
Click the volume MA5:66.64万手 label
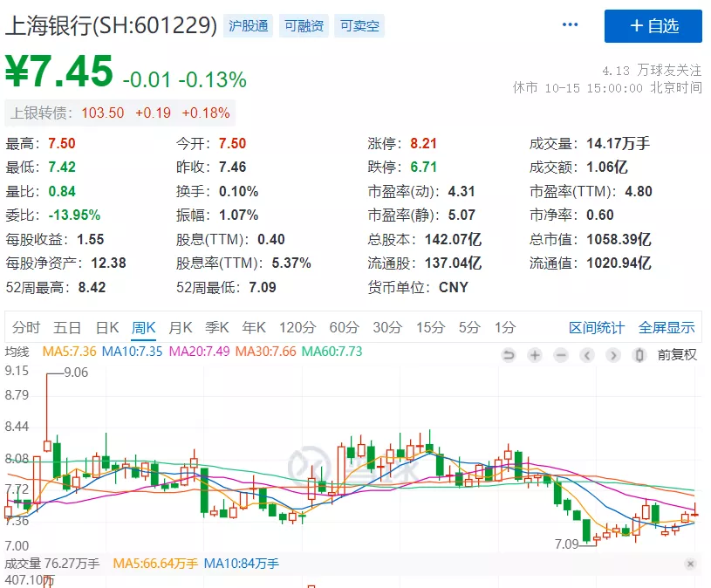coord(155,564)
